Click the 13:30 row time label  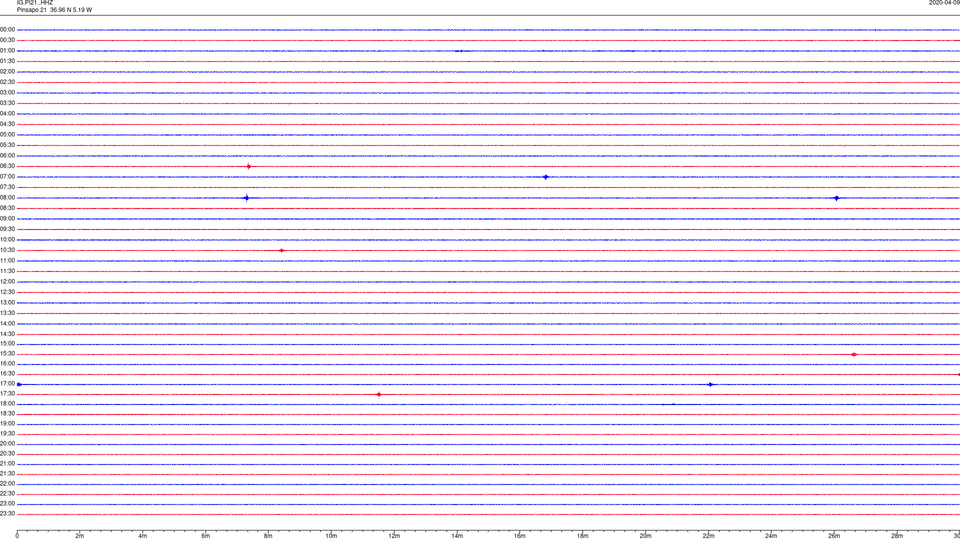pos(7,313)
